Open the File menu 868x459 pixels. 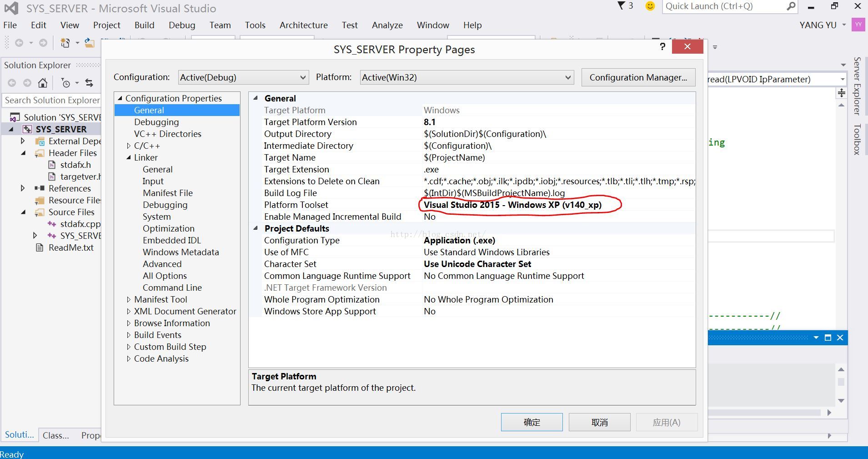point(10,25)
